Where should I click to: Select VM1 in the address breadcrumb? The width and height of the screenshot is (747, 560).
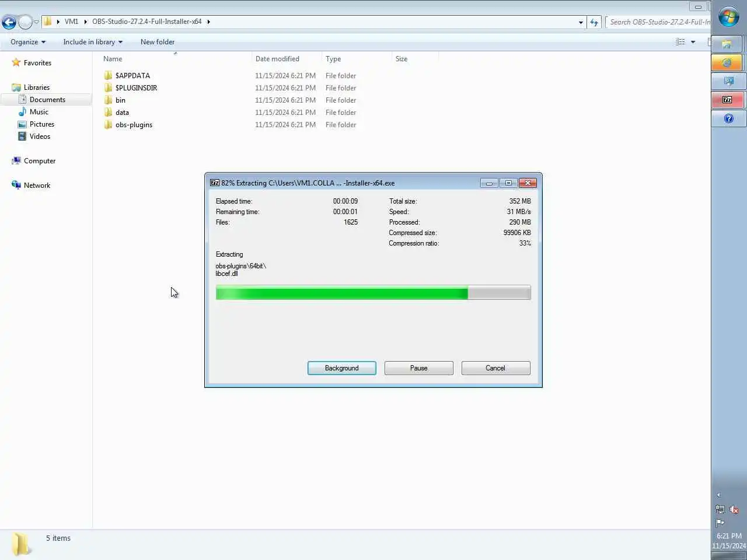71,22
